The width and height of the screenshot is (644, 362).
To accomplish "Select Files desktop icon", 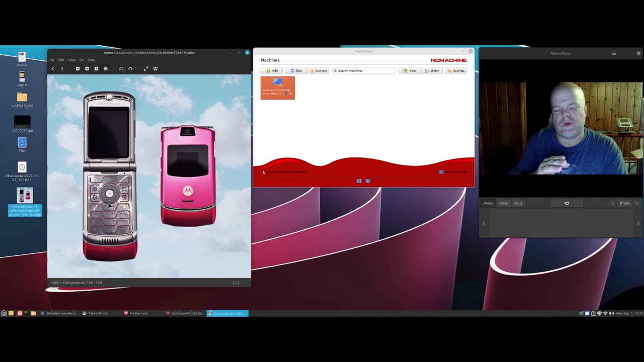I will (x=22, y=144).
